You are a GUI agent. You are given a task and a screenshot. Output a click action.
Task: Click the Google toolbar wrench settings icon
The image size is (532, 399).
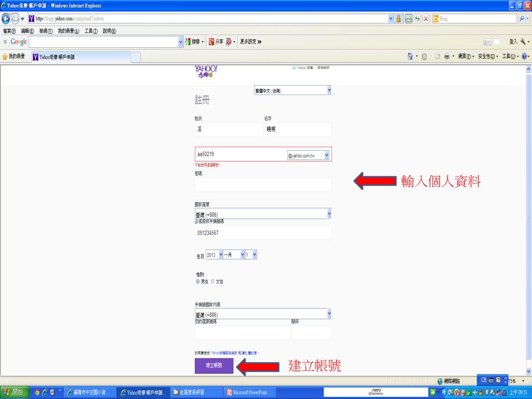[x=523, y=42]
